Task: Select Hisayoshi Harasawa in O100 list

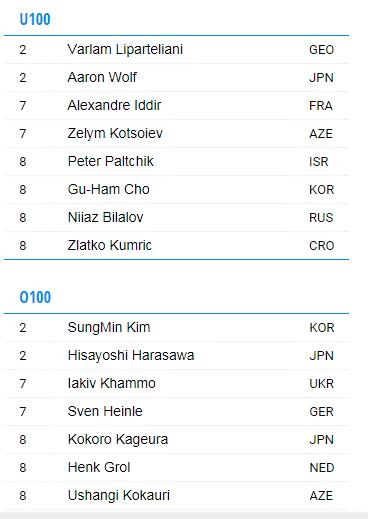Action: pyautogui.click(x=131, y=355)
